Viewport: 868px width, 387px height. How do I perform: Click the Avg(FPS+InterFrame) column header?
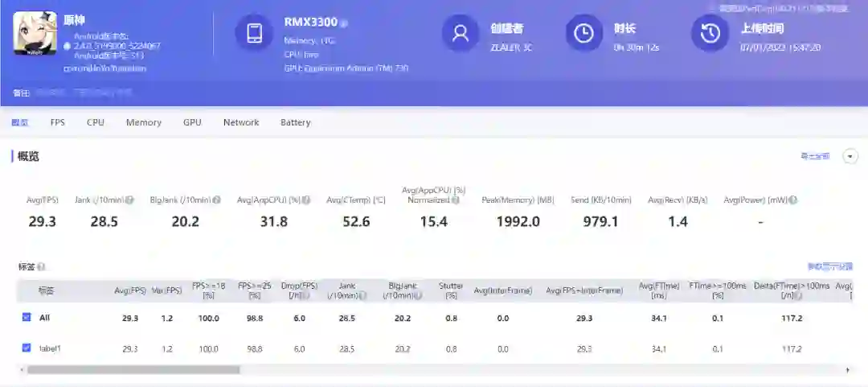[x=584, y=290]
